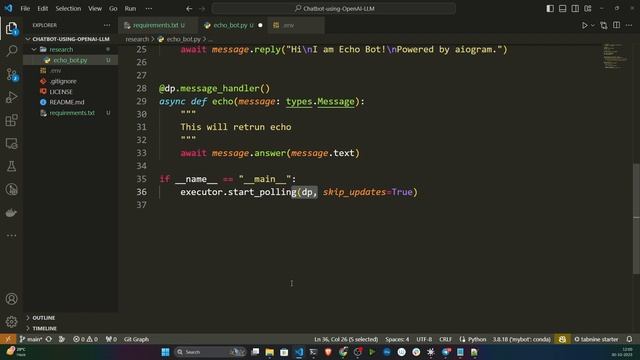The height and width of the screenshot is (360, 640).
Task: Synchronize changes in status bar
Action: tap(49, 339)
